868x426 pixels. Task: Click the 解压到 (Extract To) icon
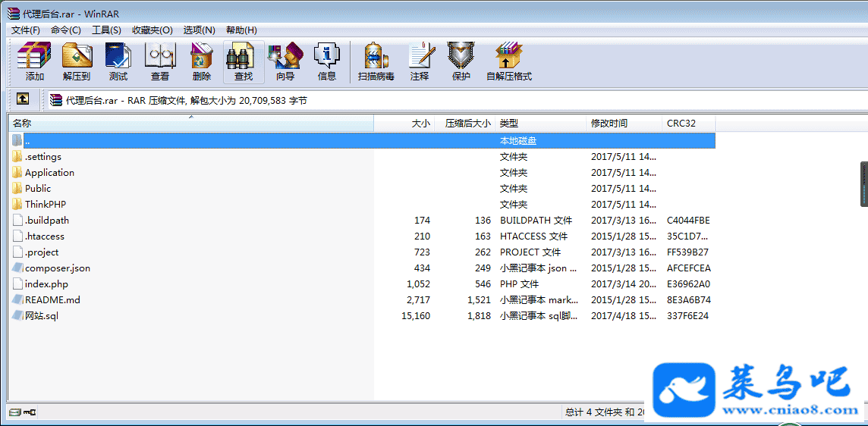pyautogui.click(x=77, y=61)
